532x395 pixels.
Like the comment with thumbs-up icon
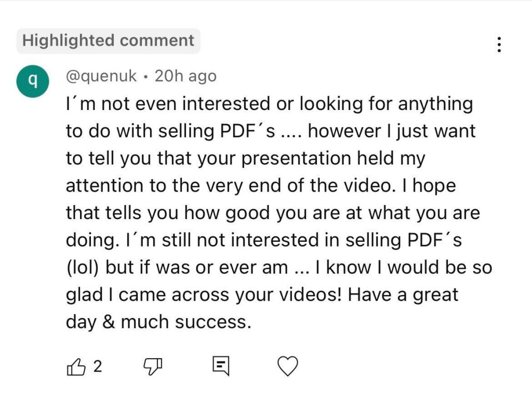click(76, 367)
